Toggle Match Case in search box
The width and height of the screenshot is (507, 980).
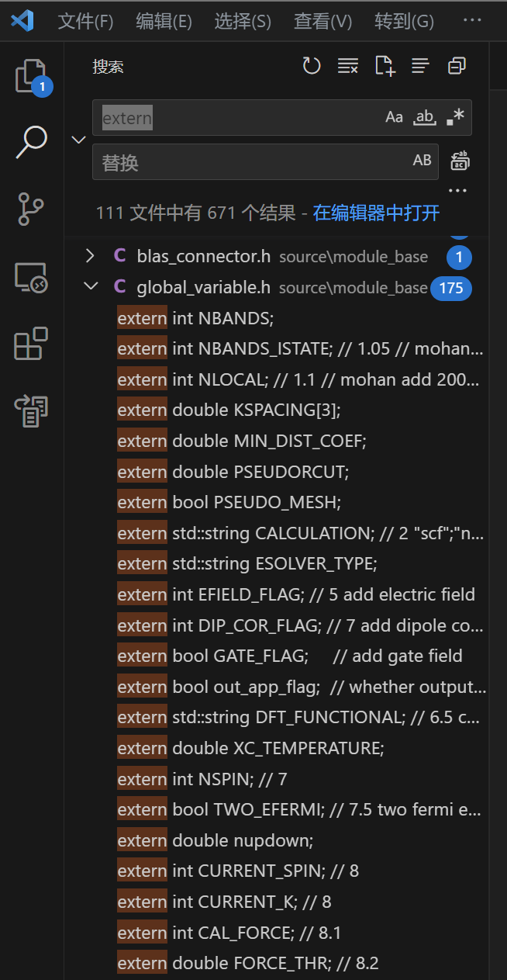point(395,117)
